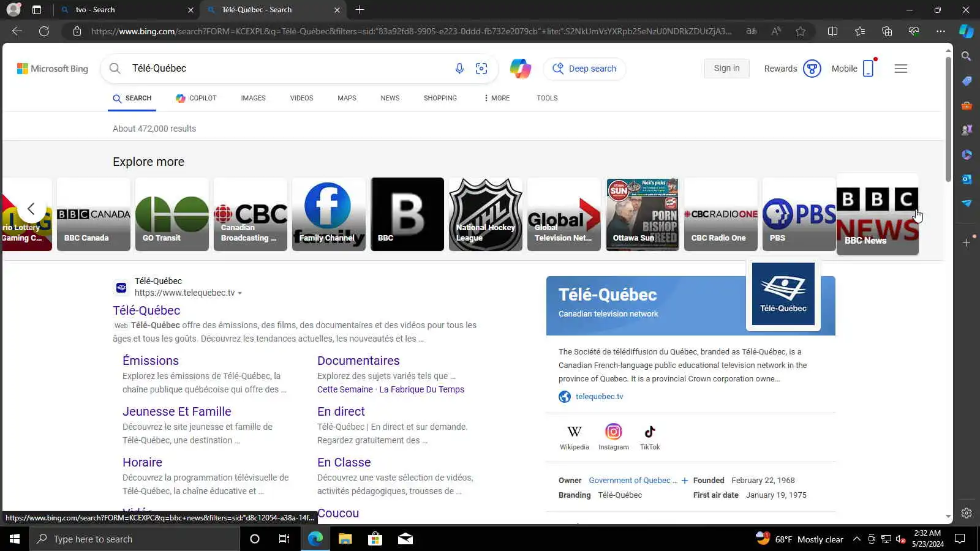This screenshot has width=980, height=551.
Task: Open the Télé-Québec result title link
Action: click(x=146, y=310)
